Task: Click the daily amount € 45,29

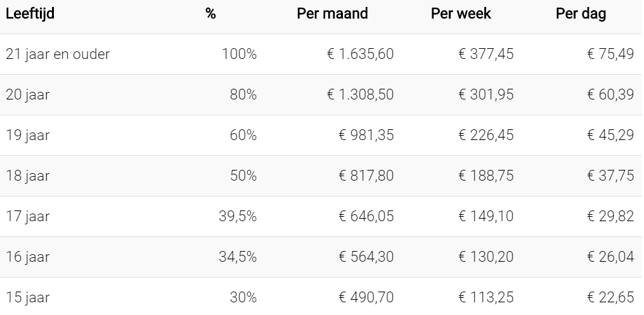Action: tap(610, 136)
